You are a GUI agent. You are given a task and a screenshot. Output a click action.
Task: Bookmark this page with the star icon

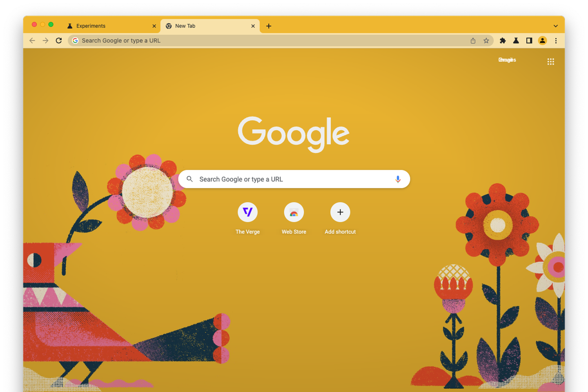[x=486, y=40]
